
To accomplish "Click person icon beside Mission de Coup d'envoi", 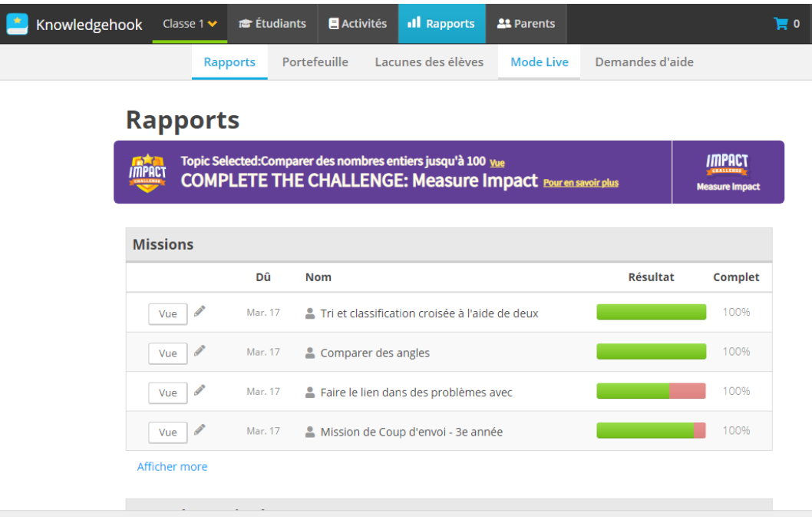I will [x=309, y=432].
